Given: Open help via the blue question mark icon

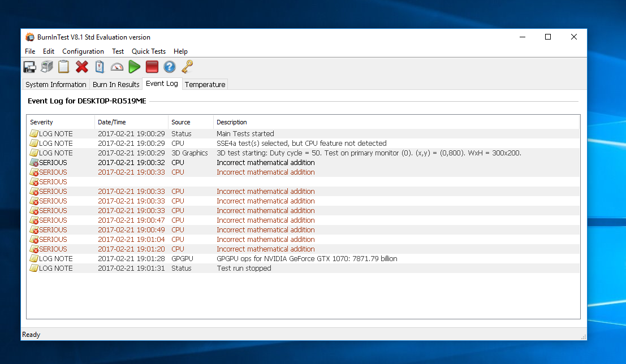Looking at the screenshot, I should coord(170,67).
